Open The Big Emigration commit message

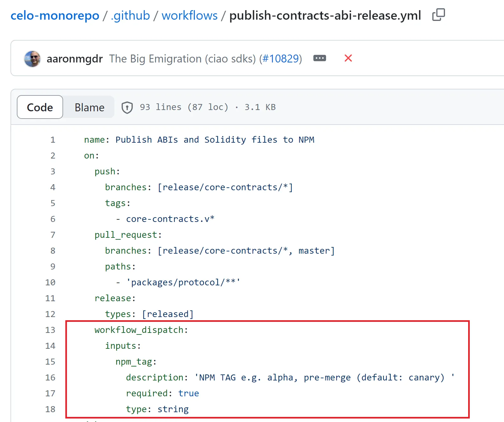point(182,59)
